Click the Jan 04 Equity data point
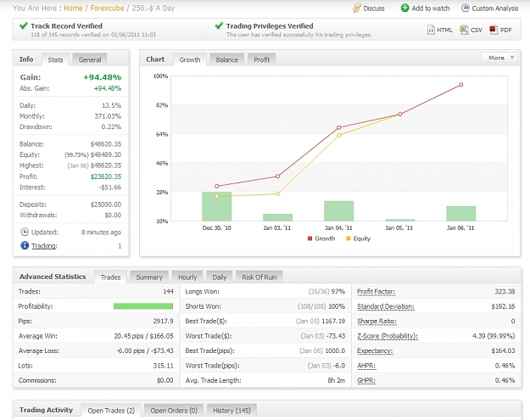Screen dimensions: 530x420 pos(339,135)
